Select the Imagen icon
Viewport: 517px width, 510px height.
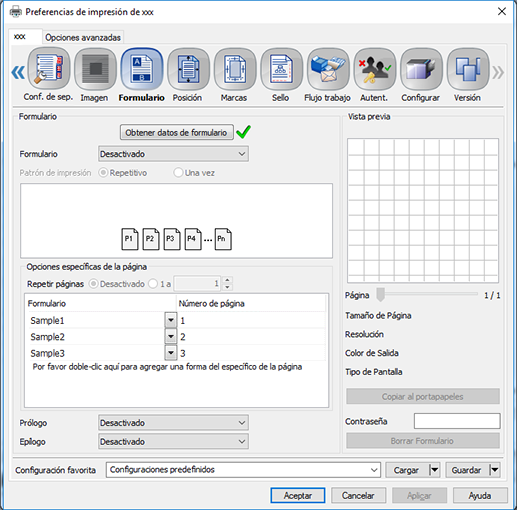(x=95, y=69)
